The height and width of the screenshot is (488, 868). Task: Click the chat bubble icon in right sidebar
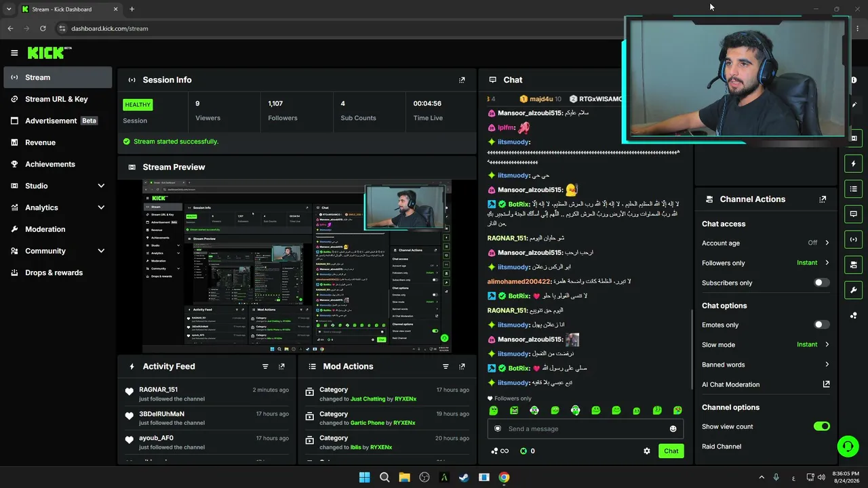click(854, 213)
